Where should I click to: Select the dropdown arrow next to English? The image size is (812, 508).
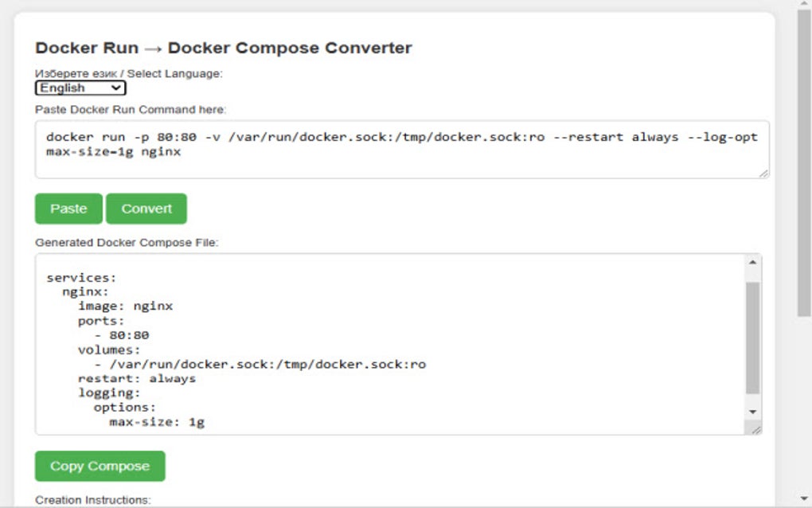[117, 88]
